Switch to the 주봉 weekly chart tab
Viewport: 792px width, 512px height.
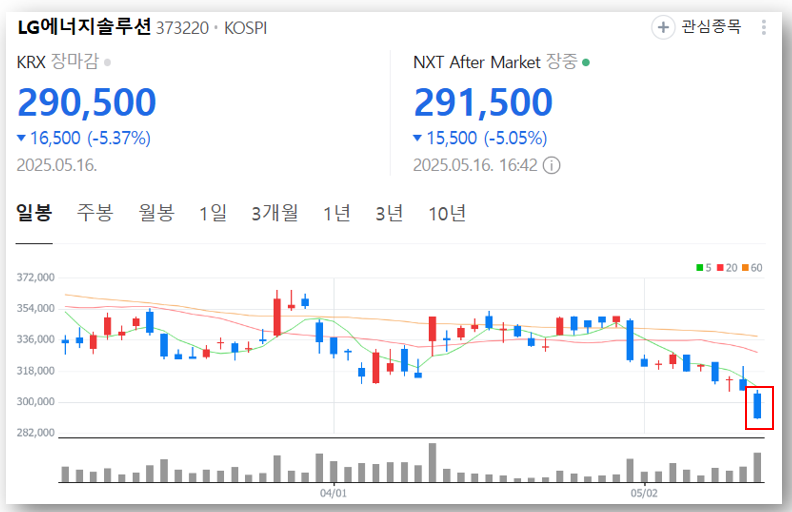pyautogui.click(x=95, y=213)
